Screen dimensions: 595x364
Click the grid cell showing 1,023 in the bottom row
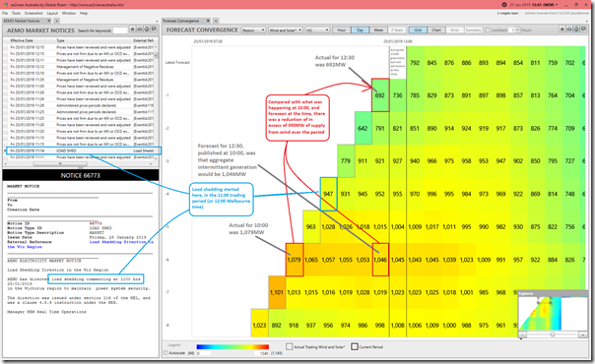259,325
